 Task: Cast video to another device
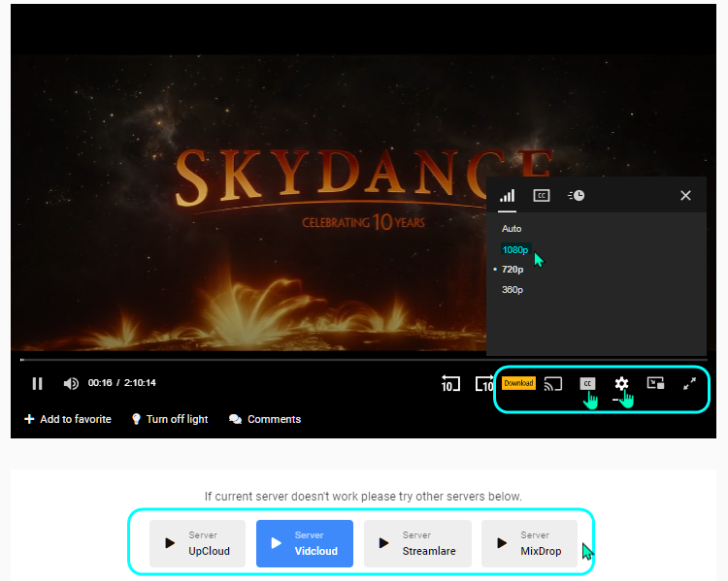tap(553, 384)
